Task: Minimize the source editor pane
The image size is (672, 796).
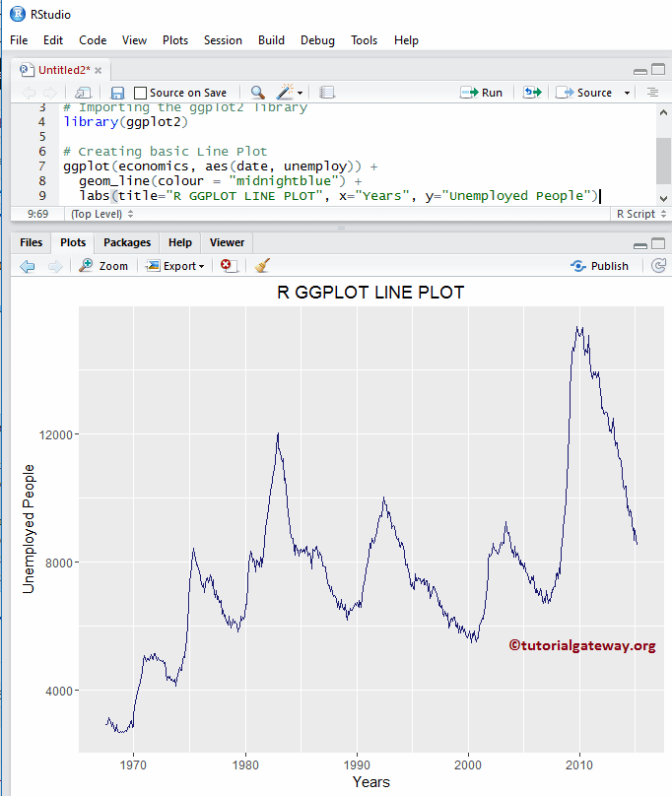Action: coord(640,71)
